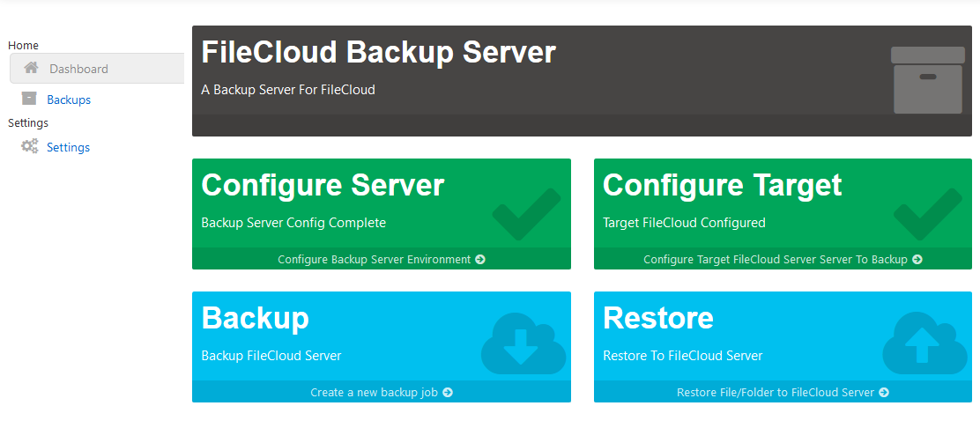
Task: Click the Restore cloud upload icon
Action: click(x=923, y=343)
